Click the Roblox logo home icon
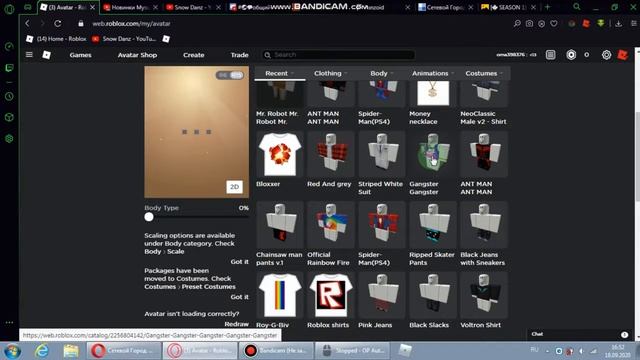This screenshot has height=360, width=640. click(47, 55)
